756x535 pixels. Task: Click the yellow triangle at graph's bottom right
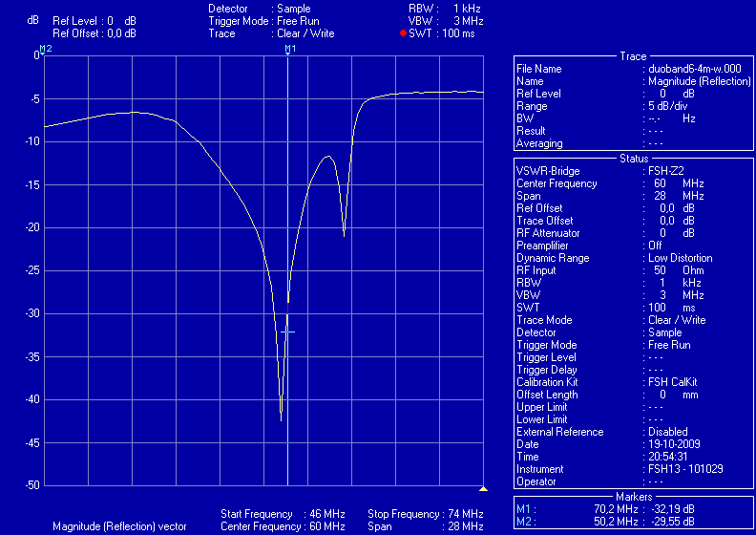[x=483, y=489]
